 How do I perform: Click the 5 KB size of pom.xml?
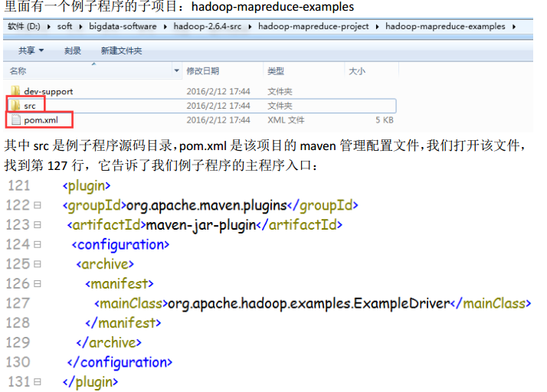[x=385, y=120]
